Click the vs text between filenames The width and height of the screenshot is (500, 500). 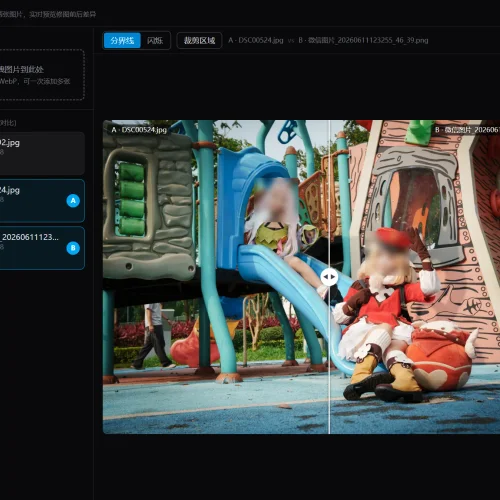pos(291,41)
